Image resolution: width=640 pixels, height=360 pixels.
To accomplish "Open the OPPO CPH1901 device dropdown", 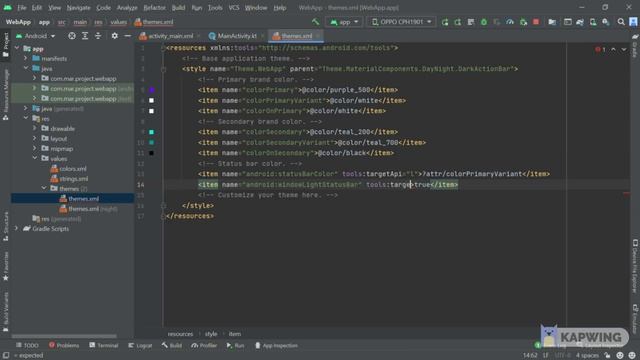I will [401, 22].
